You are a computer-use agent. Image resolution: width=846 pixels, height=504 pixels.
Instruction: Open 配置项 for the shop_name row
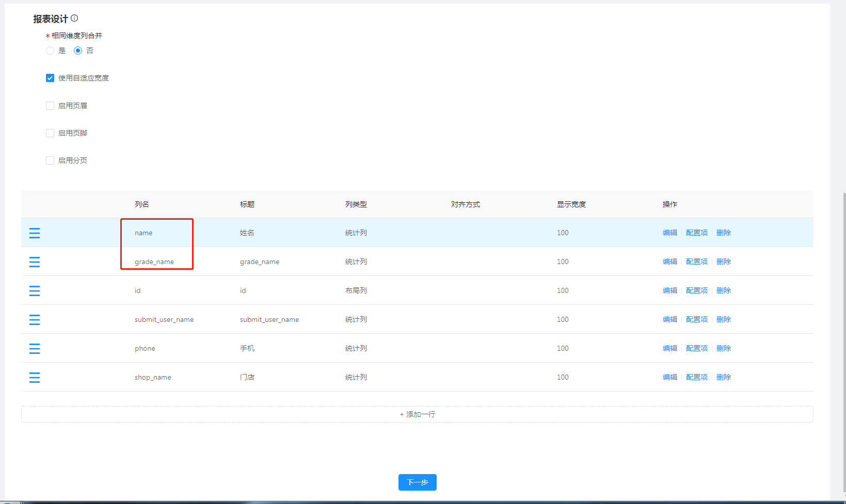(697, 377)
